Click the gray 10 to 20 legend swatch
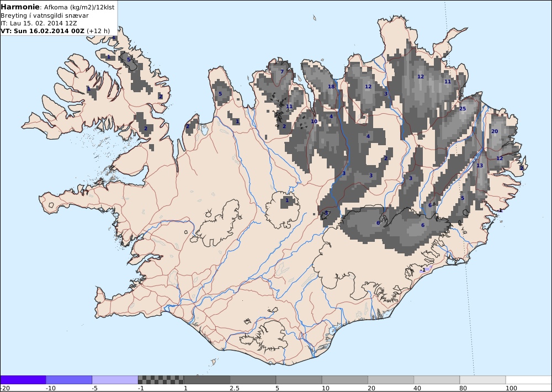The image size is (552, 392). point(344,380)
